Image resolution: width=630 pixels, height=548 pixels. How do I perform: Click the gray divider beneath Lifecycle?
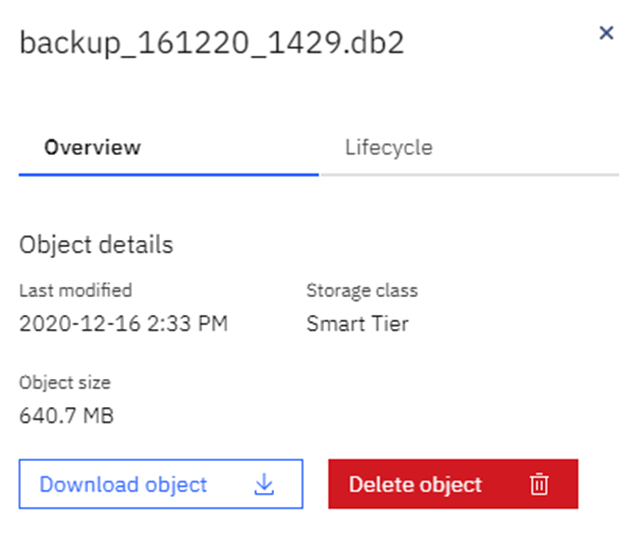[x=469, y=175]
